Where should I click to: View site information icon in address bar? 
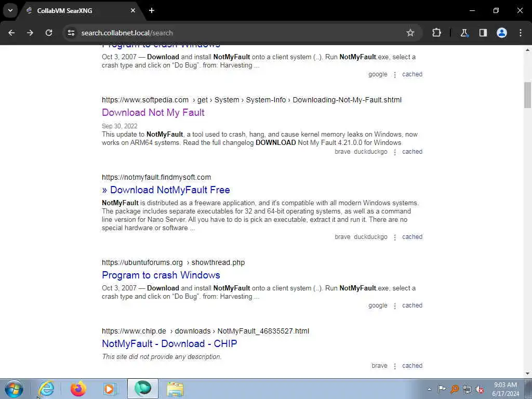click(71, 33)
